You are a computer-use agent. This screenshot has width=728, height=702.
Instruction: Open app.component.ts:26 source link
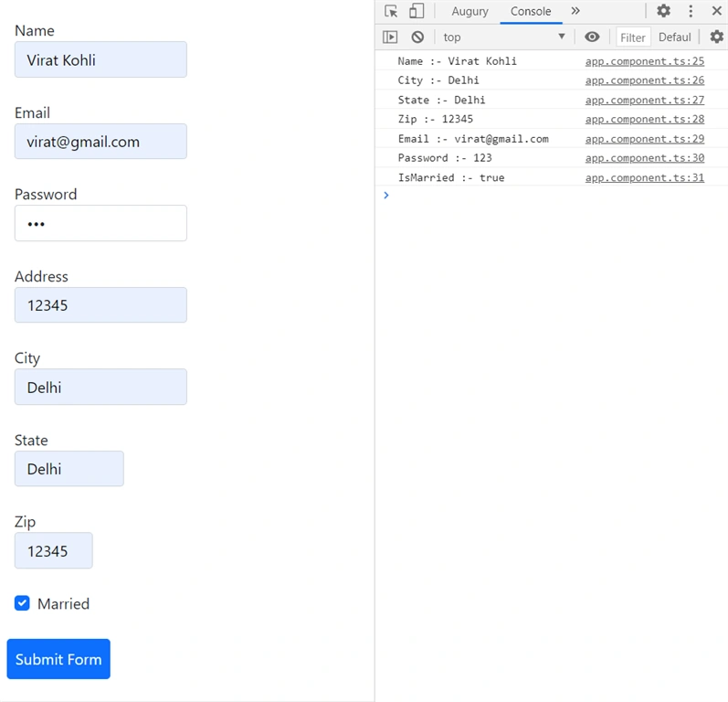[645, 80]
